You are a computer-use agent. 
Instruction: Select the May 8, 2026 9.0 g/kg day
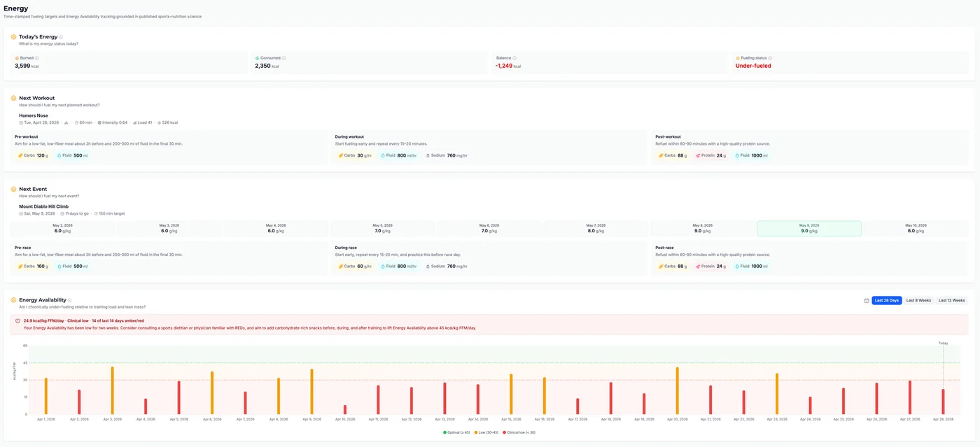point(703,228)
